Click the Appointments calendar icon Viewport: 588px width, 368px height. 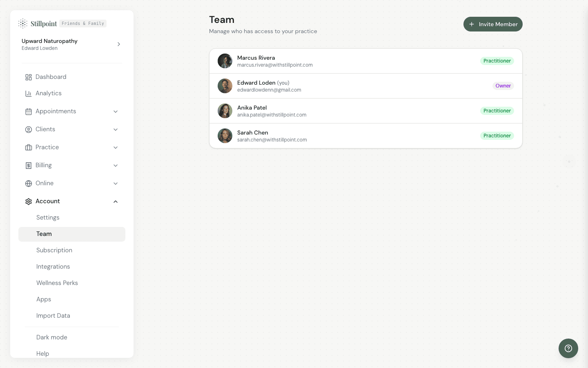[x=29, y=112]
